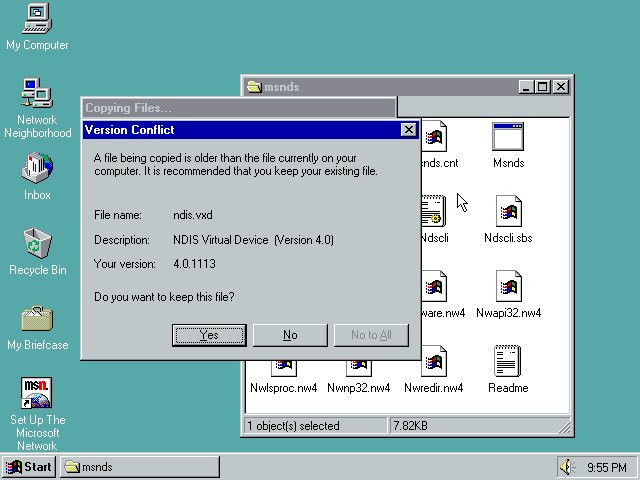Click the 9:55 PM taskbar clock
Viewport: 640px width, 480px height.
click(607, 467)
